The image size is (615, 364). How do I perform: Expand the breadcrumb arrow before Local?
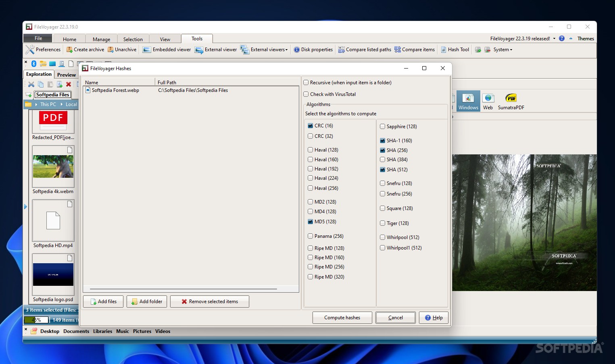[x=62, y=104]
